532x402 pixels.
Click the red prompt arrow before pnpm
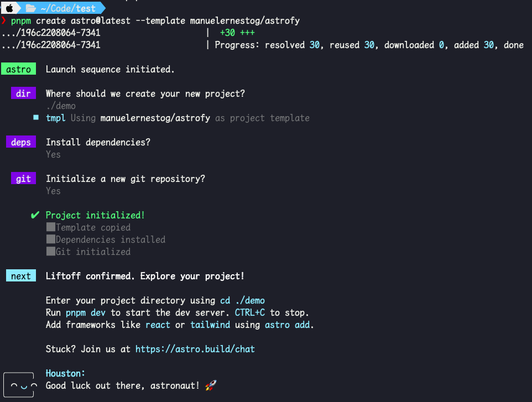(4, 21)
